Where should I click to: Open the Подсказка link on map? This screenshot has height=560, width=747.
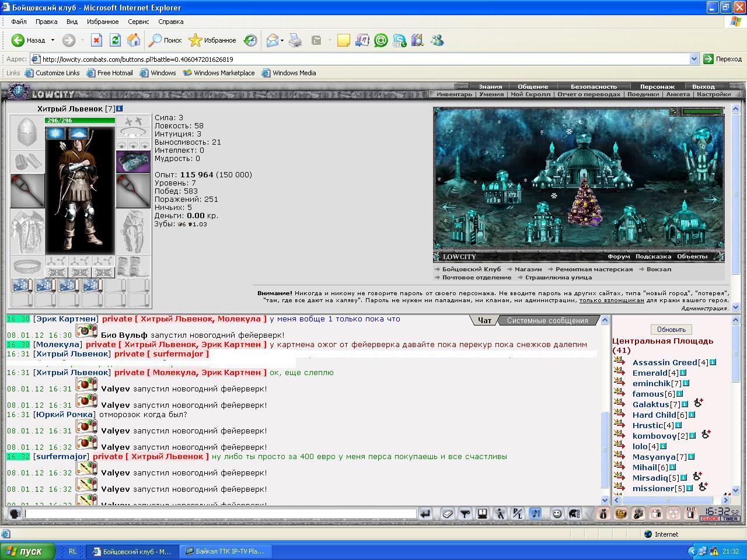coord(653,256)
